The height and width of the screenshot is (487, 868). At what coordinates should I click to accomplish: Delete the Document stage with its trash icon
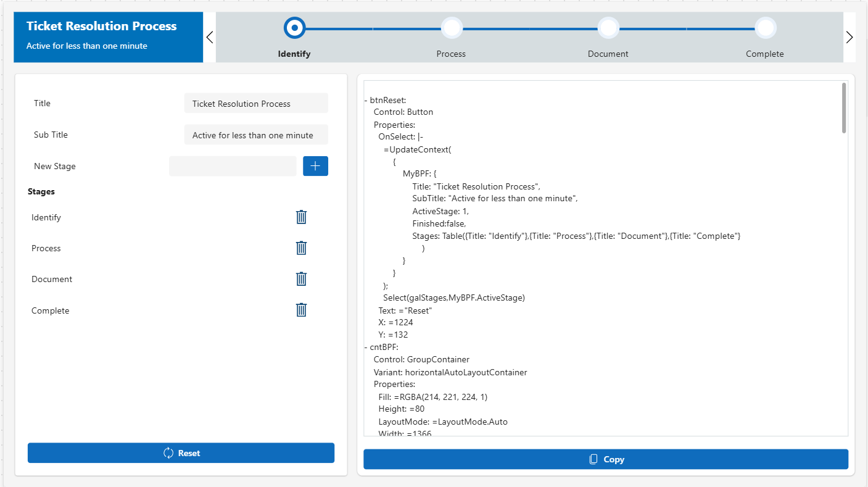(x=301, y=278)
